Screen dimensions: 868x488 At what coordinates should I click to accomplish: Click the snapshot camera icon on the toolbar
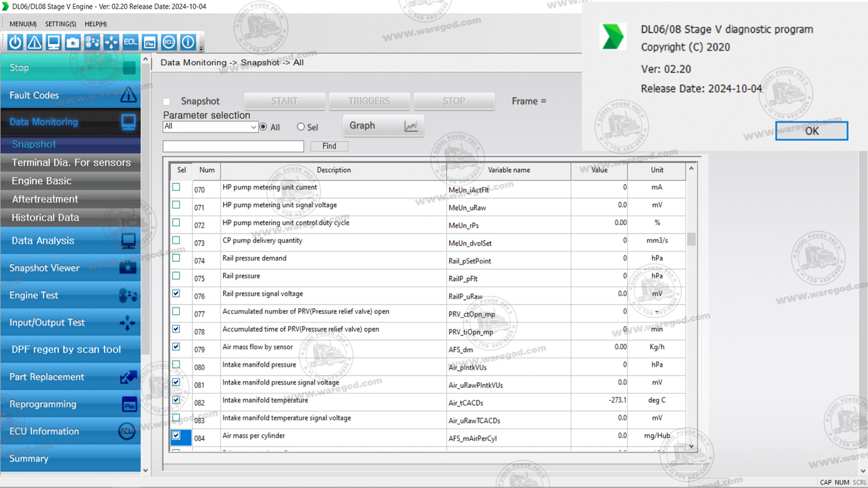pyautogui.click(x=73, y=42)
